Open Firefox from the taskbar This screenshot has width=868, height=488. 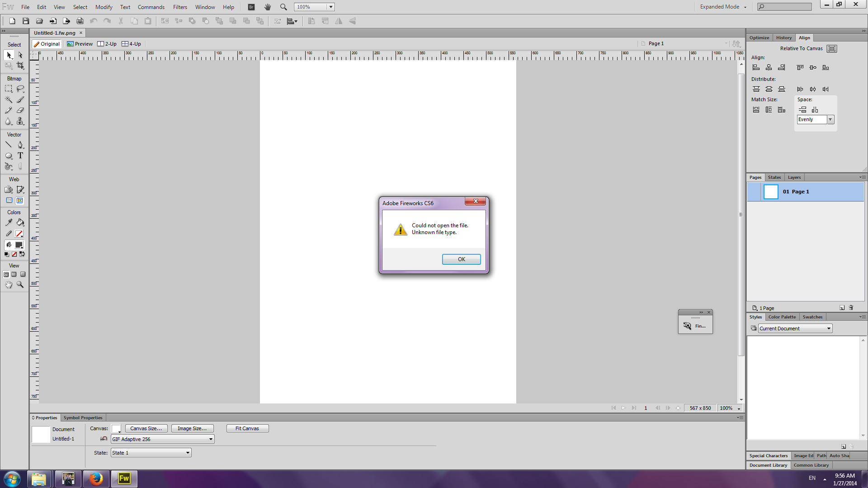(96, 479)
